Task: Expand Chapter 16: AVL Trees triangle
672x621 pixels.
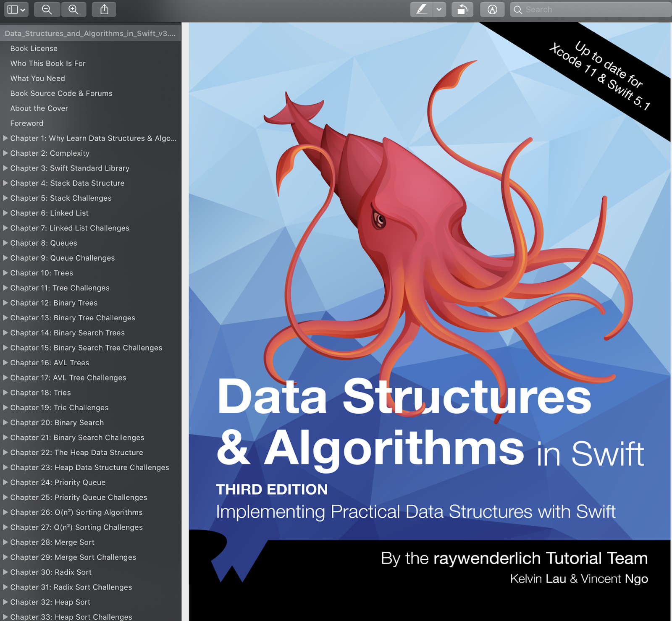Action: click(x=5, y=362)
